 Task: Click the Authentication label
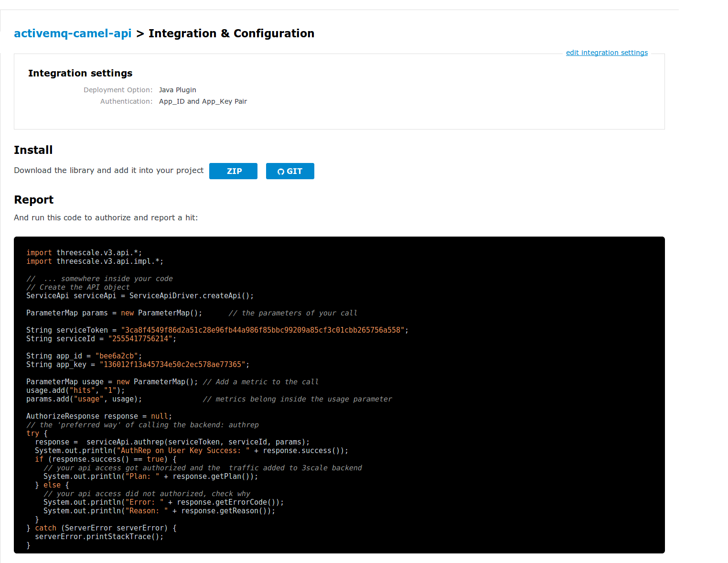click(x=126, y=101)
